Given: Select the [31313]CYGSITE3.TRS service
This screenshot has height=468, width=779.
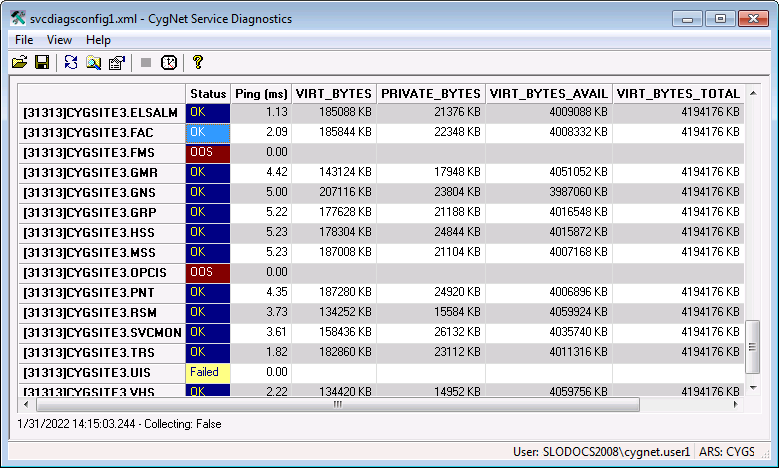Looking at the screenshot, I should [x=102, y=353].
